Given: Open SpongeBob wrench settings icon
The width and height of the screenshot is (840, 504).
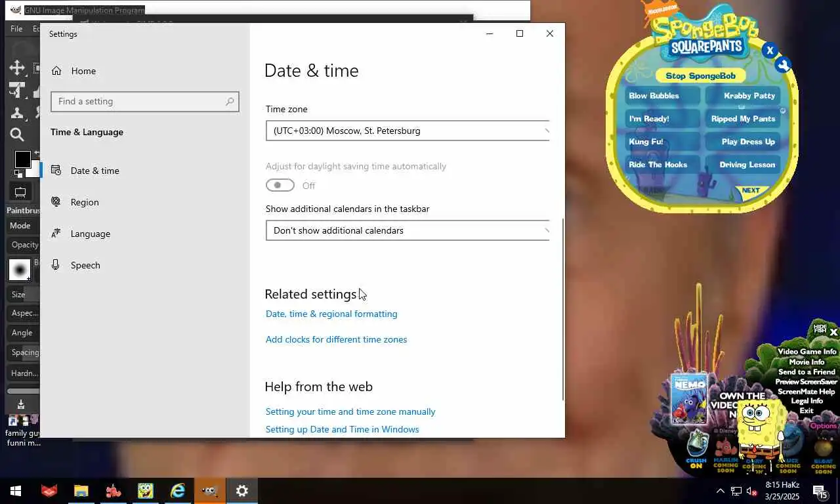Looking at the screenshot, I should click(x=784, y=64).
